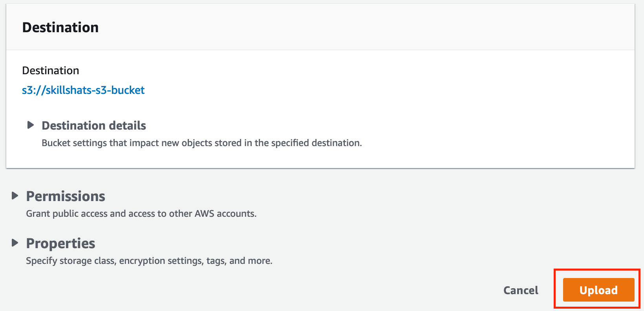Click the Permissions section heading

point(65,196)
